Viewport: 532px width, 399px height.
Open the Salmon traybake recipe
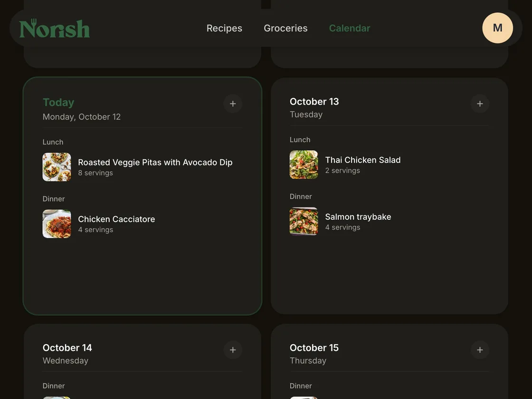tap(358, 217)
